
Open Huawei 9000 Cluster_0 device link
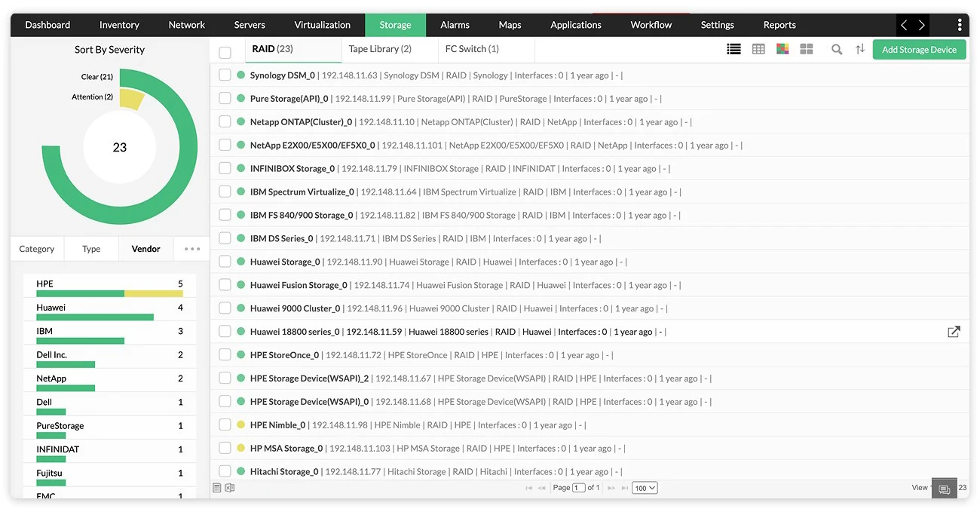(x=296, y=308)
